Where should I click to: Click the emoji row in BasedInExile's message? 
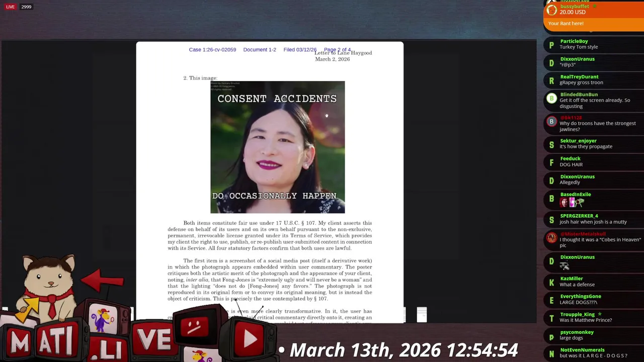572,203
